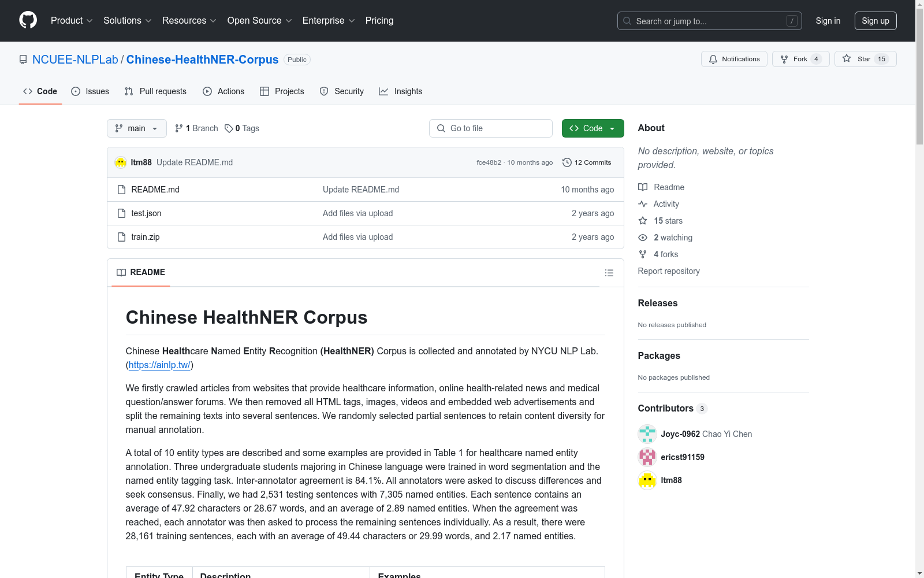Viewport: 924px width, 578px height.
Task: Expand the Product menu
Action: [x=72, y=21]
